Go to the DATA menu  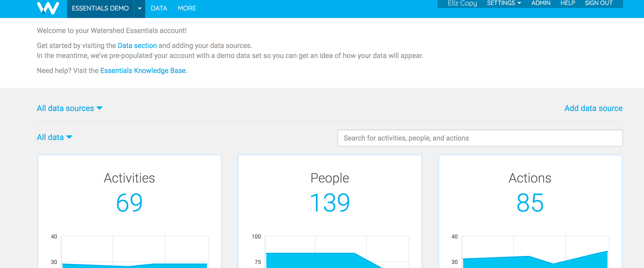[159, 8]
